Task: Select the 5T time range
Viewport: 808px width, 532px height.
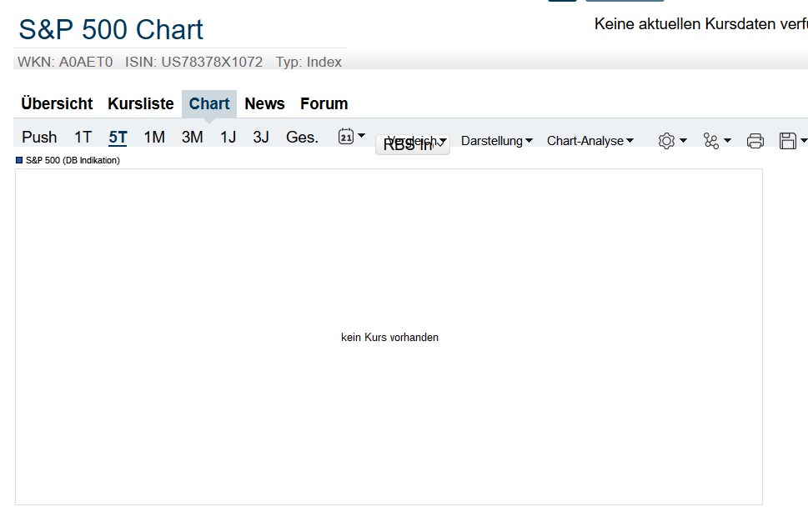Action: 118,137
